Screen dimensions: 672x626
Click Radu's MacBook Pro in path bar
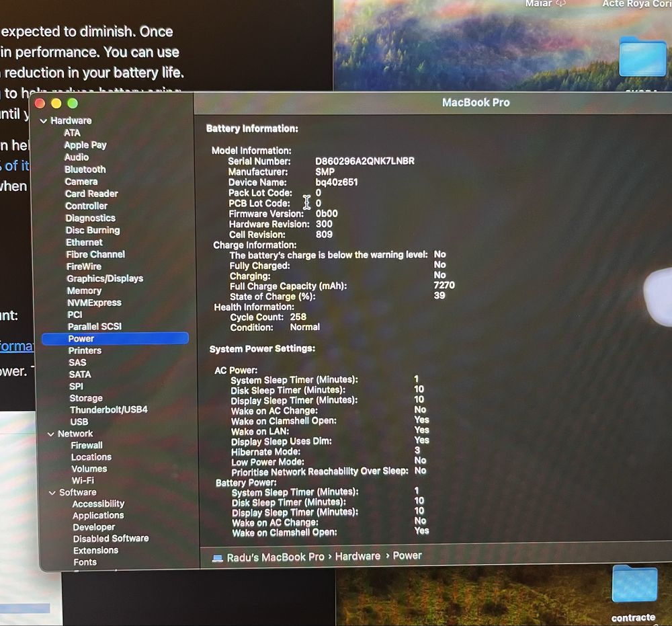pyautogui.click(x=276, y=557)
